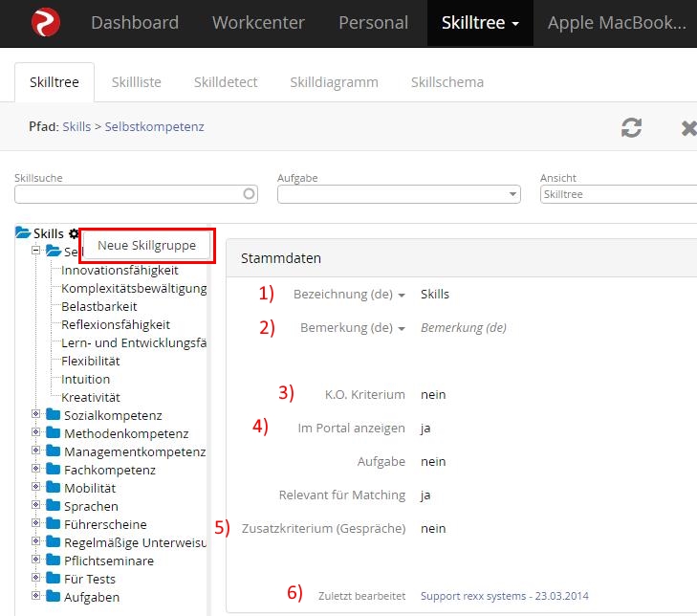Click the Relevant für Matching value ja
The height and width of the screenshot is (616, 697).
pos(425,495)
